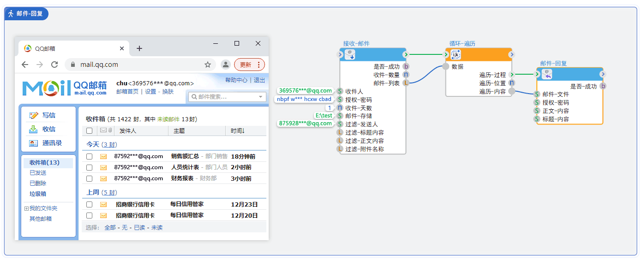This screenshot has width=644, height=260.
Task: Click the 邮件-回复 node reply icon
Action: point(547,74)
